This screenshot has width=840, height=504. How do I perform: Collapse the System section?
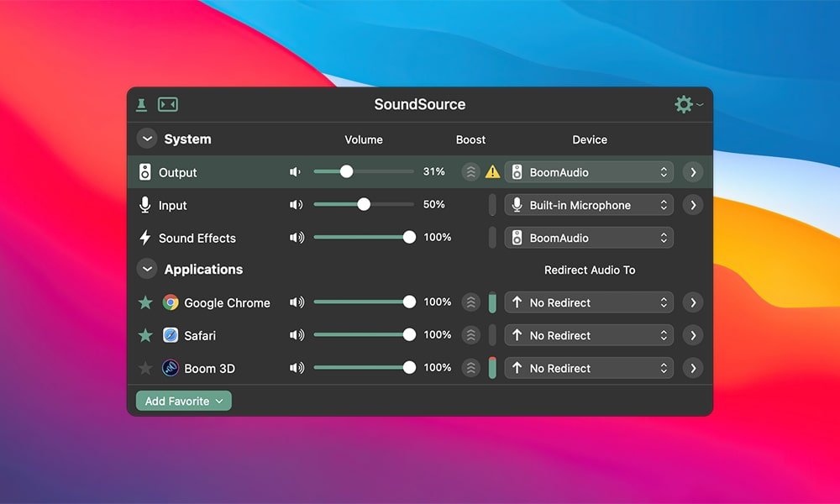pyautogui.click(x=146, y=139)
